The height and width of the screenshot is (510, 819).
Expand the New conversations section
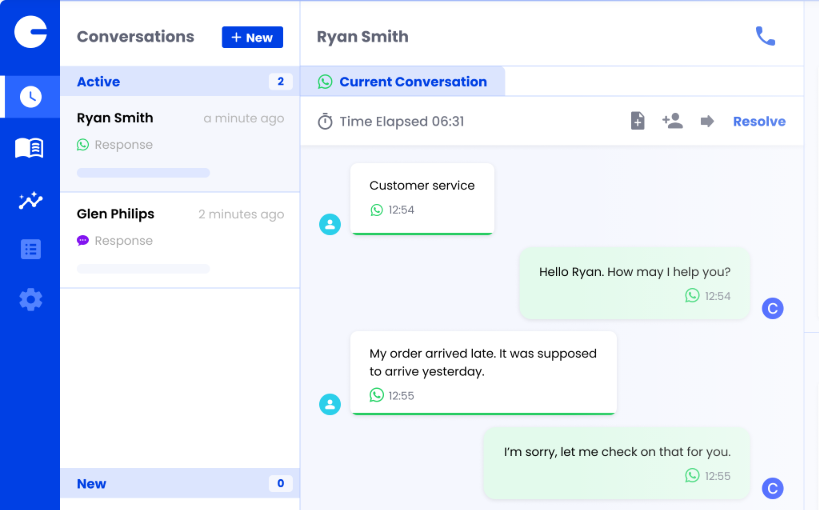180,483
